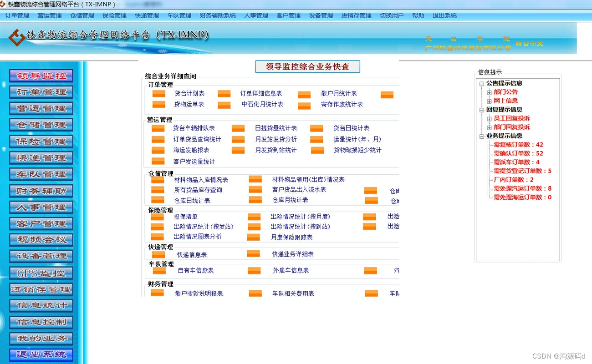Click the 财务辅助 sidebar button
592x364 pixels.
41,191
